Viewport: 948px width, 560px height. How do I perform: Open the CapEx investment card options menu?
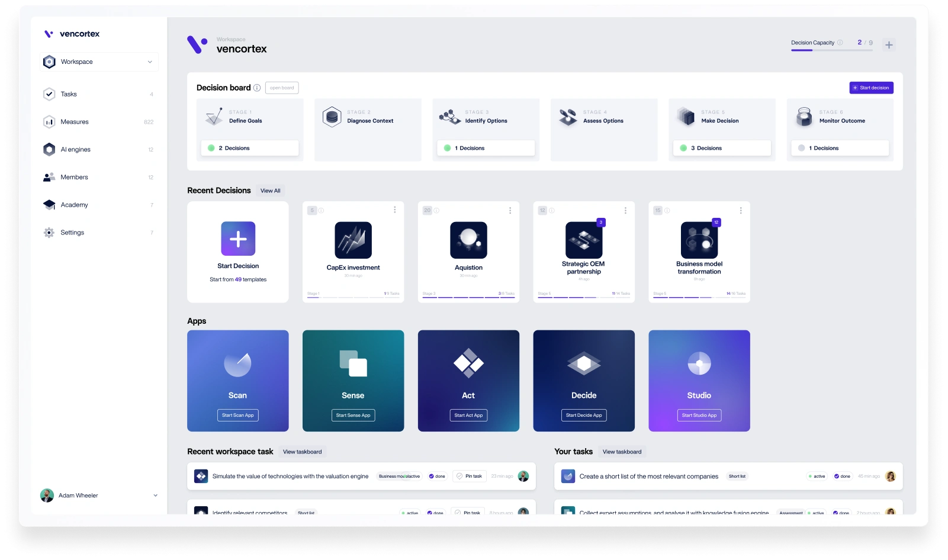pos(395,210)
